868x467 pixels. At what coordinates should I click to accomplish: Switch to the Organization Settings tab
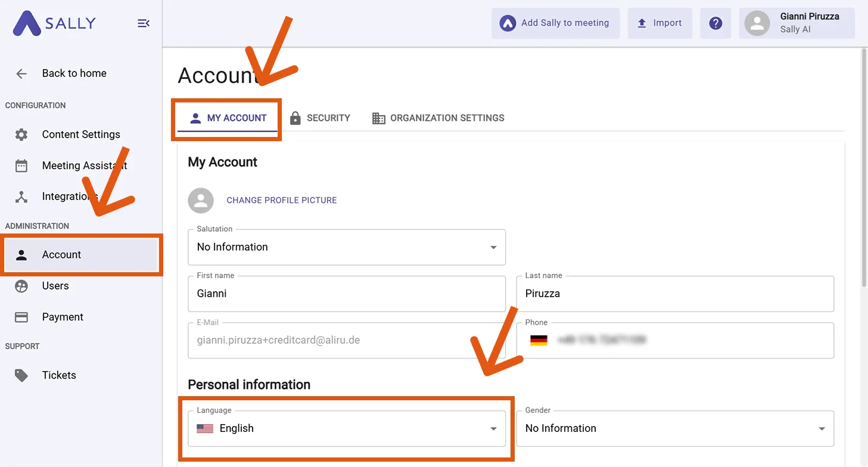pos(438,118)
